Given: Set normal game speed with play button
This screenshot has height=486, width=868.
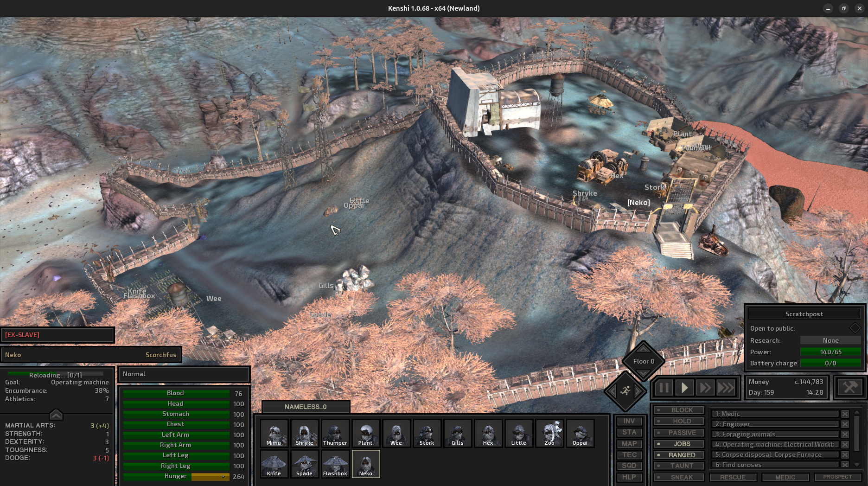Looking at the screenshot, I should tap(684, 388).
